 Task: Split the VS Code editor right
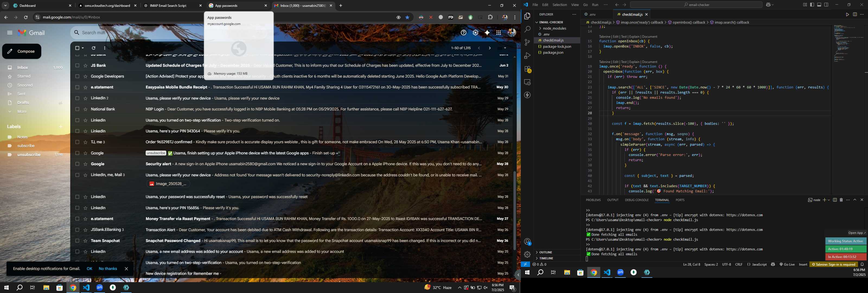click(x=855, y=14)
